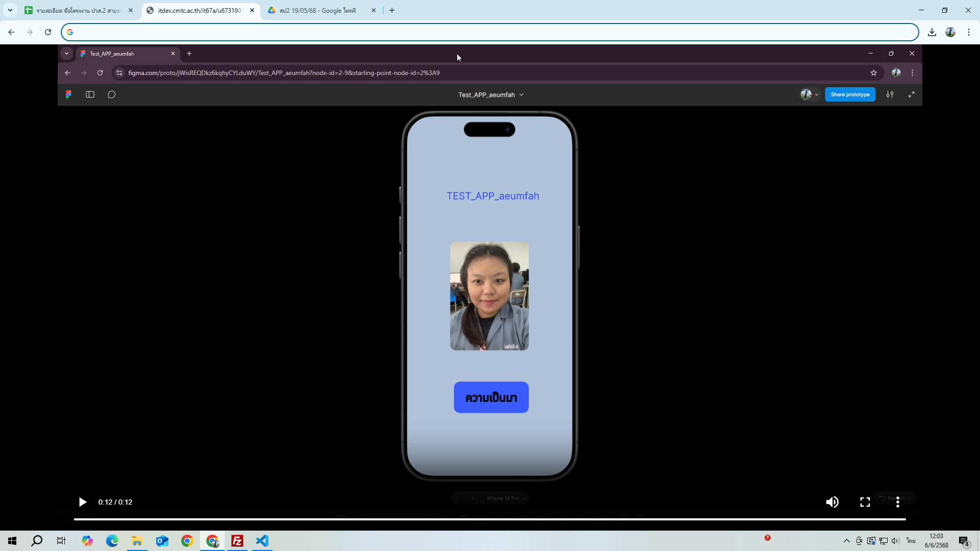The width and height of the screenshot is (980, 551).
Task: Mute the video volume speaker icon
Action: [x=832, y=502]
